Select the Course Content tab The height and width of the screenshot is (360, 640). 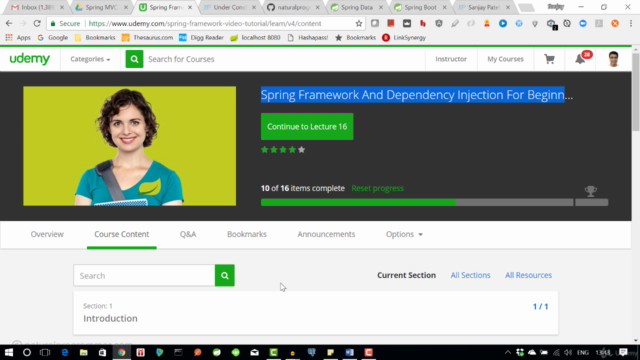point(122,234)
